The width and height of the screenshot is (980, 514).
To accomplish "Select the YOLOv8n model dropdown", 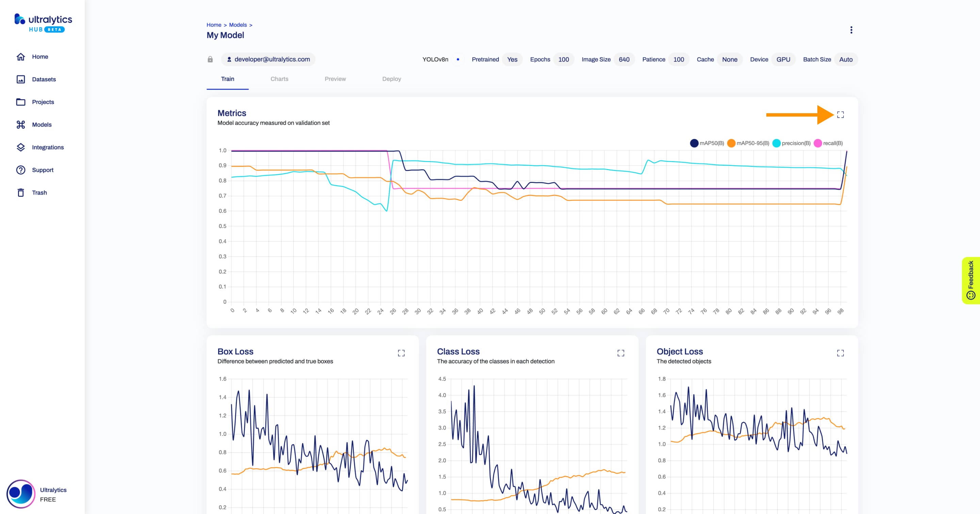I will point(434,59).
